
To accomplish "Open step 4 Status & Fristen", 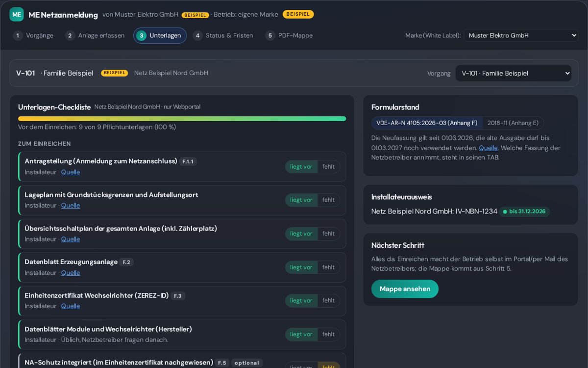I will [x=223, y=35].
